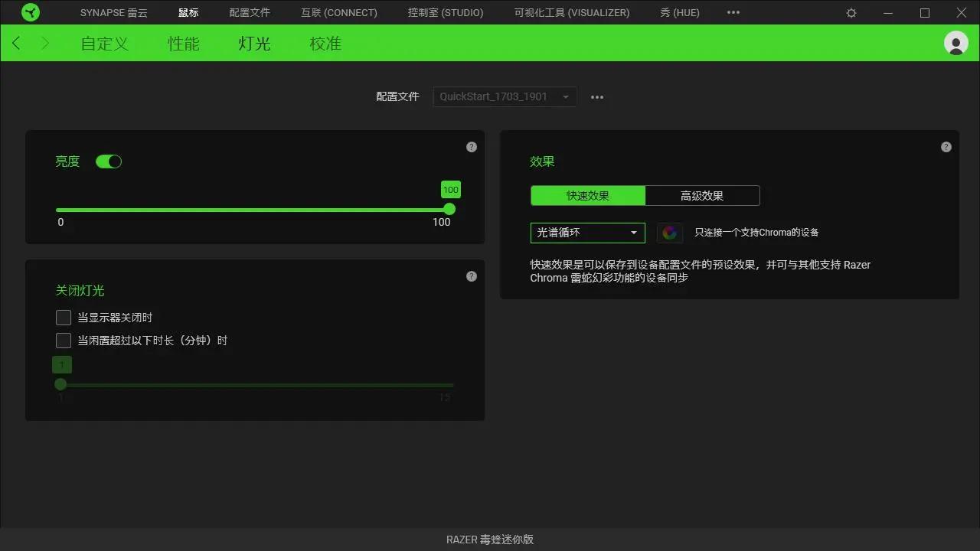Image resolution: width=980 pixels, height=551 pixels.
Task: Open the settings gear icon
Action: coord(851,12)
